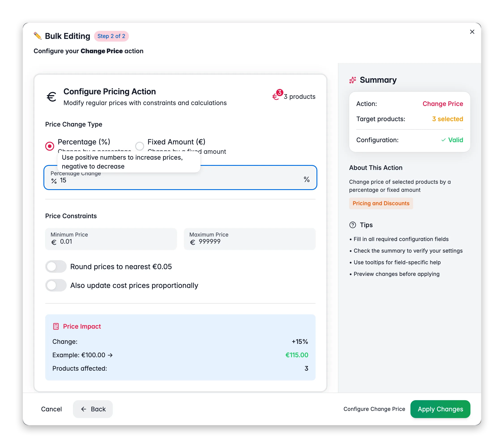
Task: Click the Valid checkmark icon
Action: tap(443, 140)
